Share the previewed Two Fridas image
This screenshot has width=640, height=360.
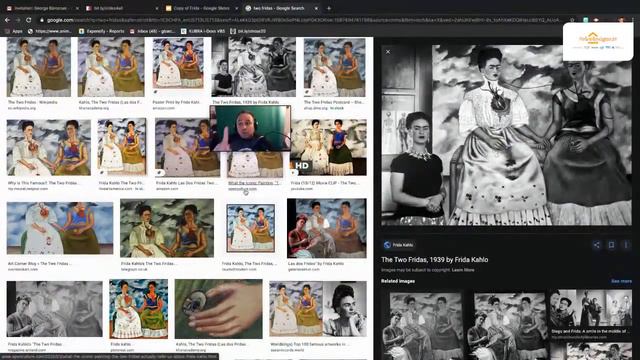coord(596,245)
